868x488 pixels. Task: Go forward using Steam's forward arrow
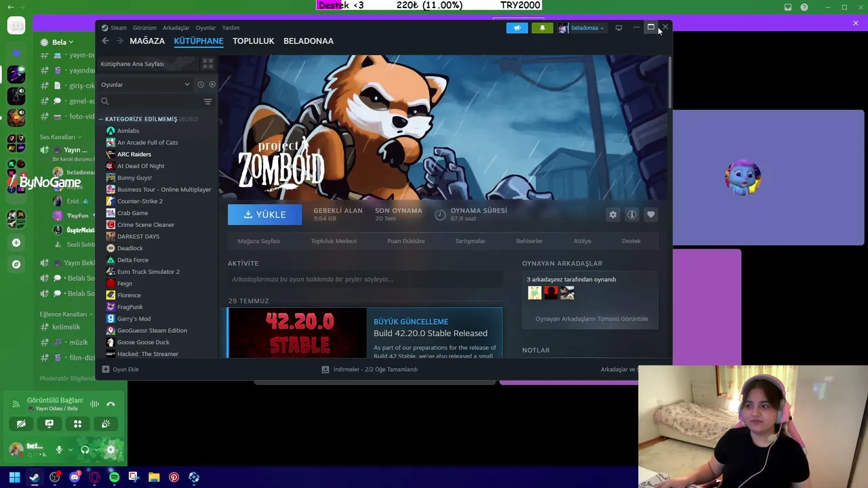coord(119,41)
